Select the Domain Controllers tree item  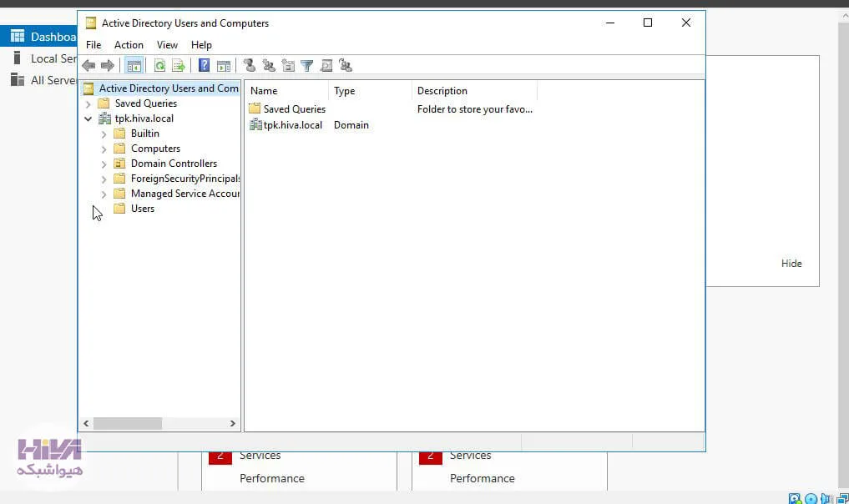174,164
